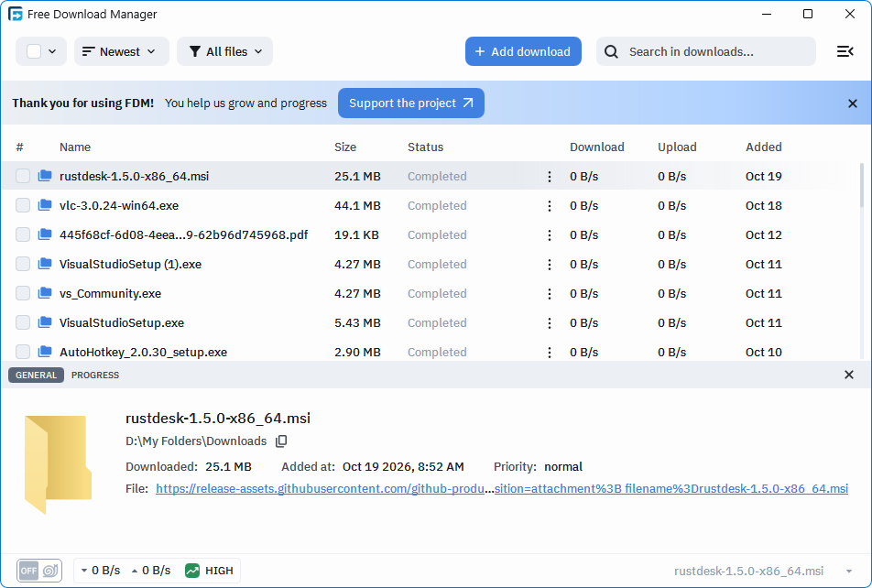Select the GENERAL tab
This screenshot has width=872, height=588.
(x=36, y=375)
